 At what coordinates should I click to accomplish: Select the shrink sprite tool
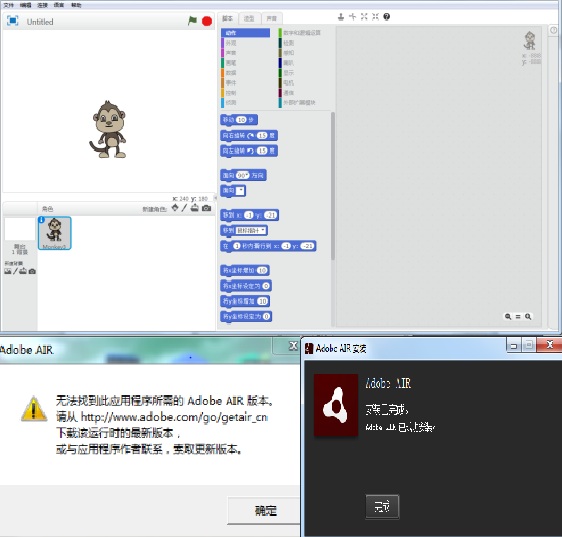click(375, 17)
